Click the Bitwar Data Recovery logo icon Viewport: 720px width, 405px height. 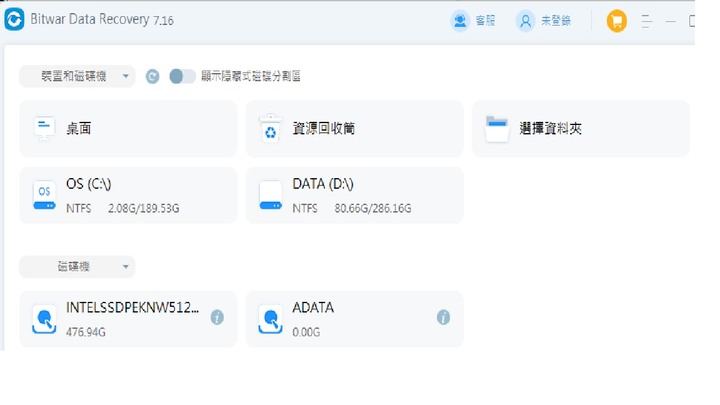point(14,20)
